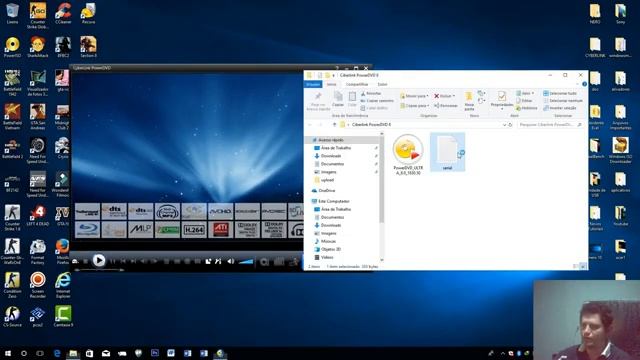Click the MLP logo tile in PowerDVD

(141, 230)
